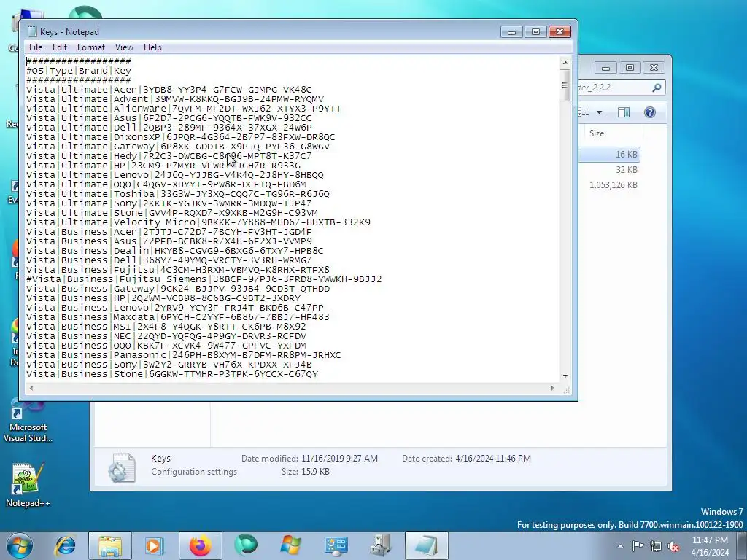The width and height of the screenshot is (747, 560).
Task: Open the View menu in Notepad
Action: pos(124,47)
